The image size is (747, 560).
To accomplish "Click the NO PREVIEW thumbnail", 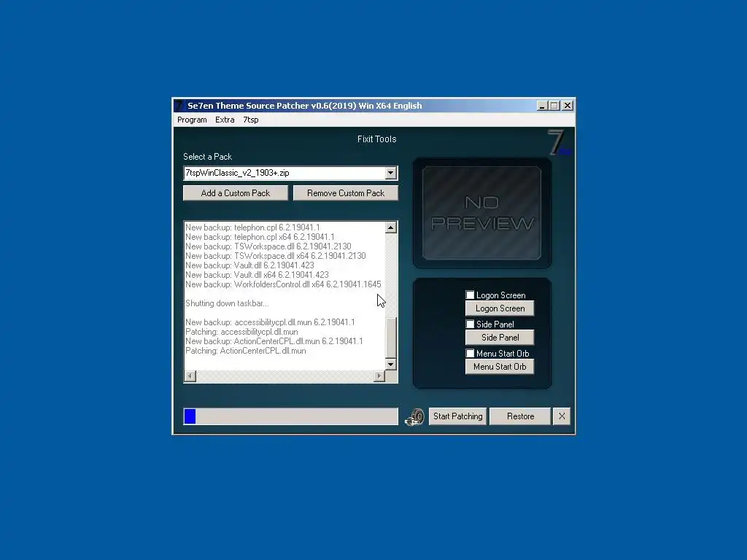I will click(481, 213).
